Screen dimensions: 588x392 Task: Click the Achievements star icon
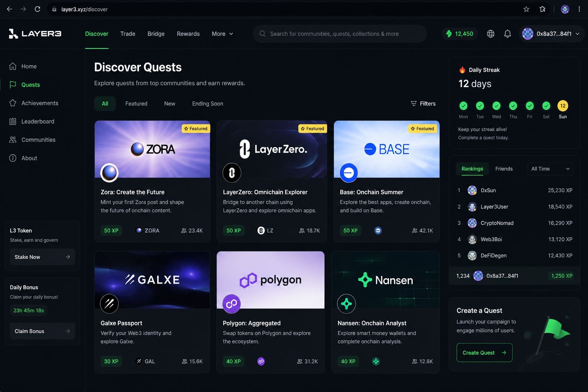pos(13,103)
